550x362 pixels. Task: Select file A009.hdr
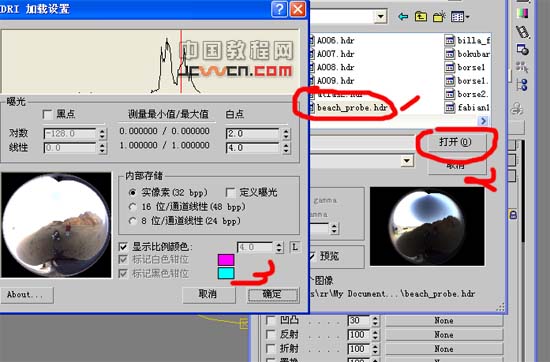335,81
